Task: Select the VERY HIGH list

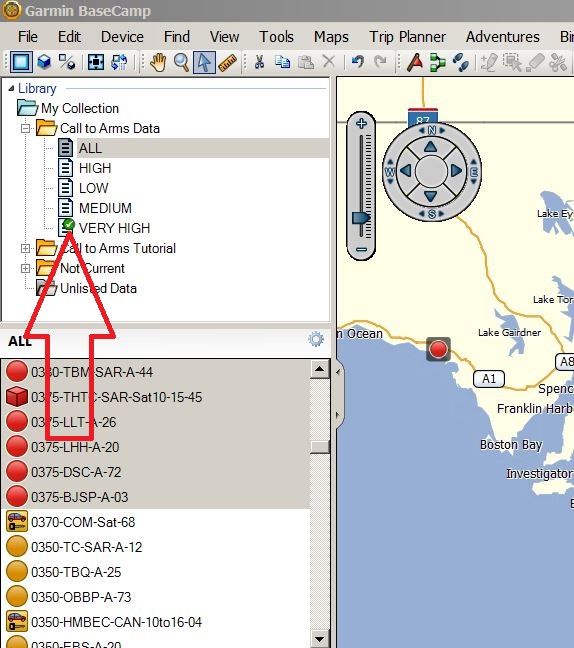Action: point(114,228)
